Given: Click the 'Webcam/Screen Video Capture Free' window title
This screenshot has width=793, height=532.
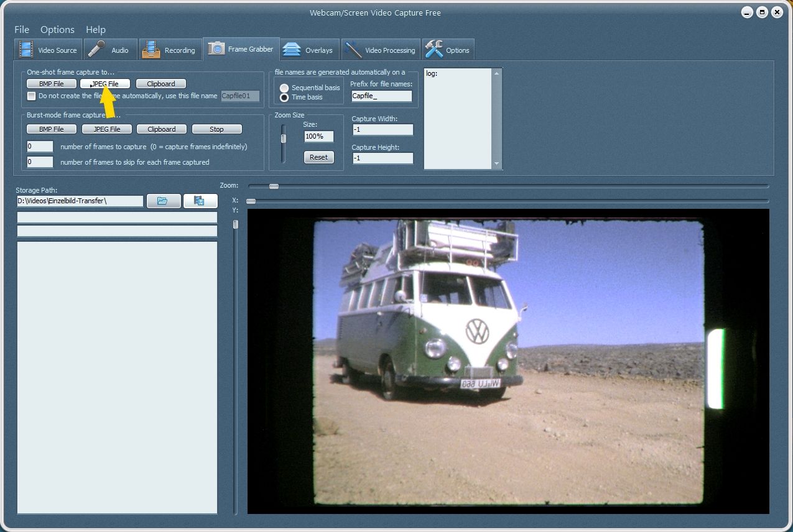Looking at the screenshot, I should pos(375,13).
